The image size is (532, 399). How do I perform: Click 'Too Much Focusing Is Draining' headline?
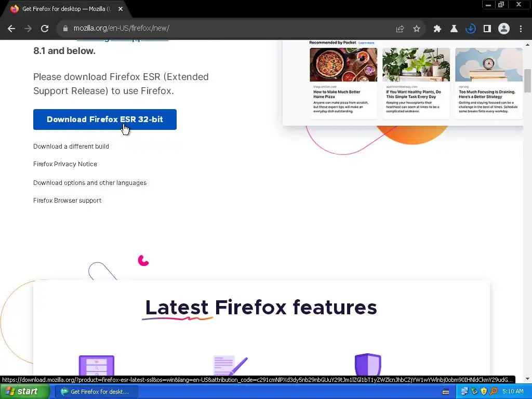click(487, 94)
